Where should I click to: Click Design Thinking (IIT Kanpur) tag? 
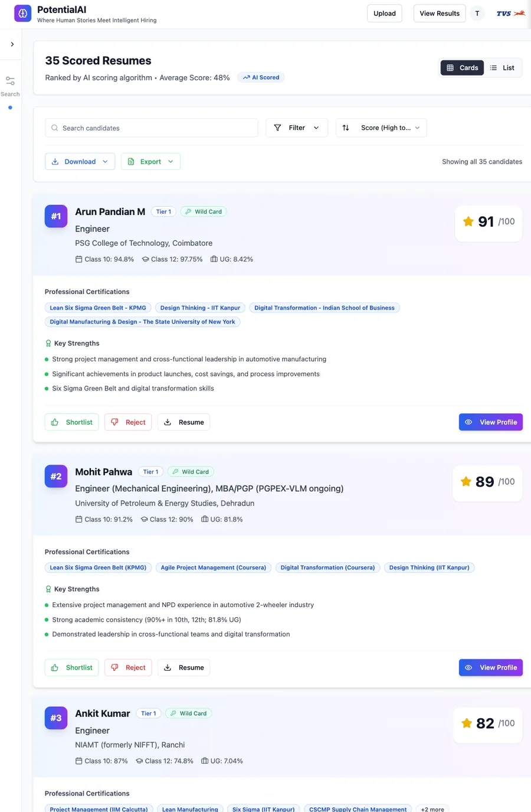430,568
